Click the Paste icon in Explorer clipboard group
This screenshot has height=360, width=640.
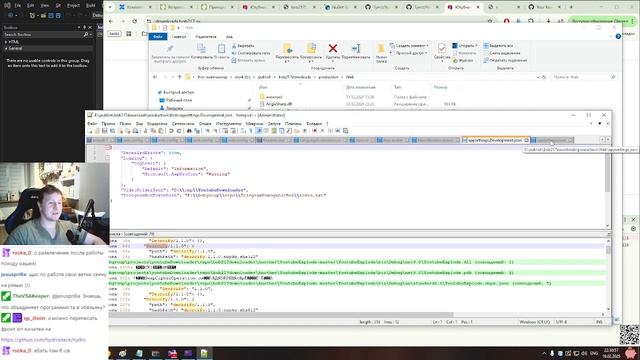[x=221, y=49]
